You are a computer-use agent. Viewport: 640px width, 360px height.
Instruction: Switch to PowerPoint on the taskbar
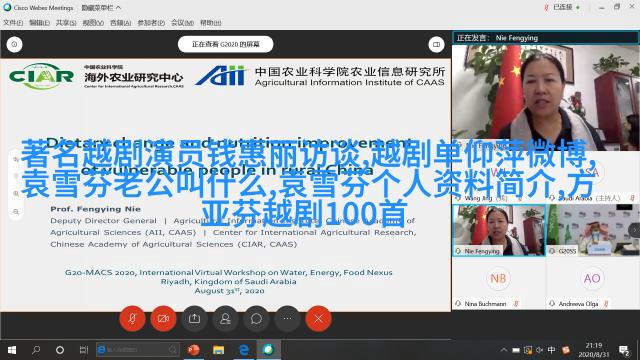point(193,350)
